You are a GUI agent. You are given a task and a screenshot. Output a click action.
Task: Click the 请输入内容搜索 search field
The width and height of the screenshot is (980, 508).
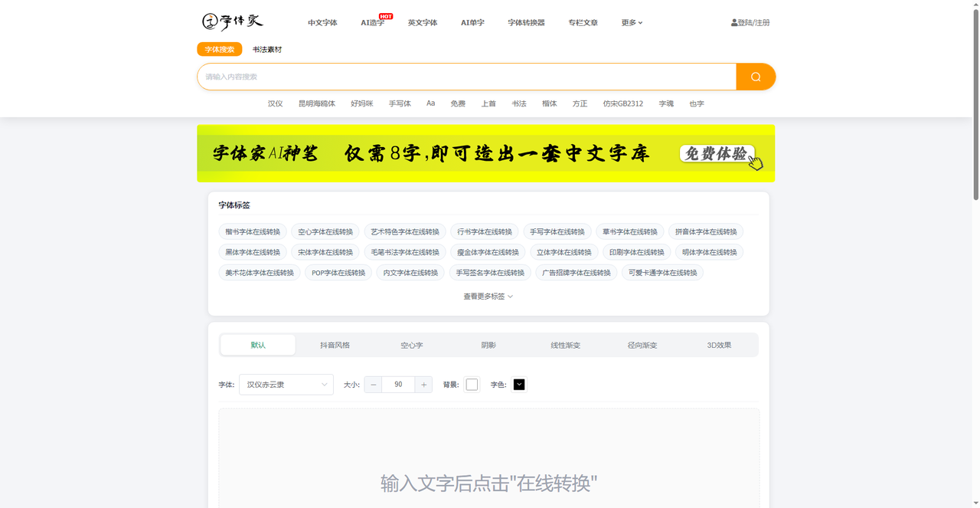click(x=466, y=77)
